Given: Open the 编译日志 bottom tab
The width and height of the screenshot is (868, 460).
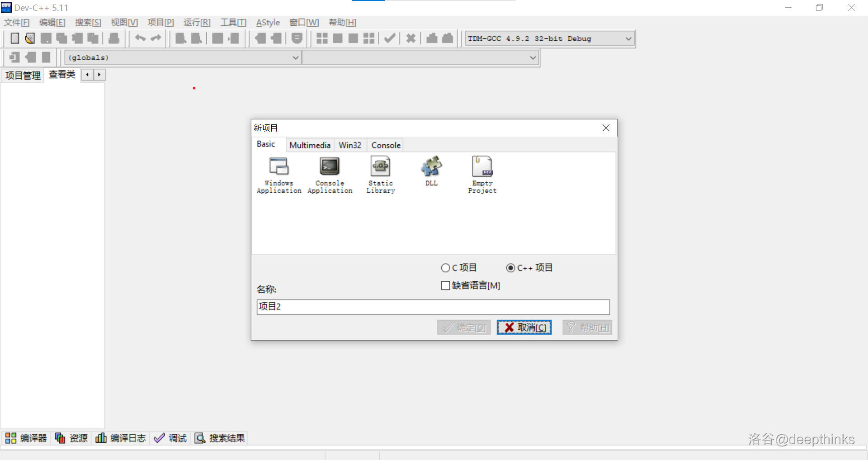Looking at the screenshot, I should pos(121,438).
